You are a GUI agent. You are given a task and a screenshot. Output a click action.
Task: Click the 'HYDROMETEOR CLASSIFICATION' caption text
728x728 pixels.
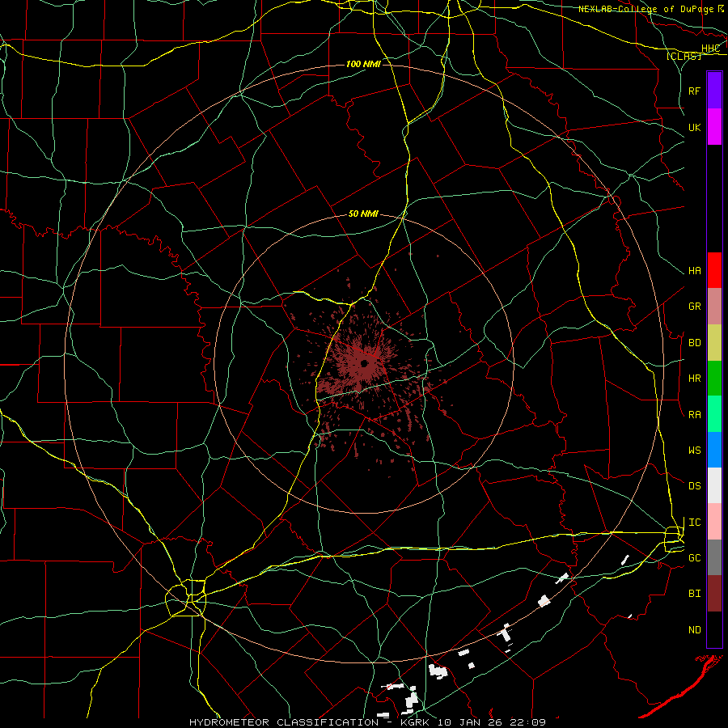284,722
